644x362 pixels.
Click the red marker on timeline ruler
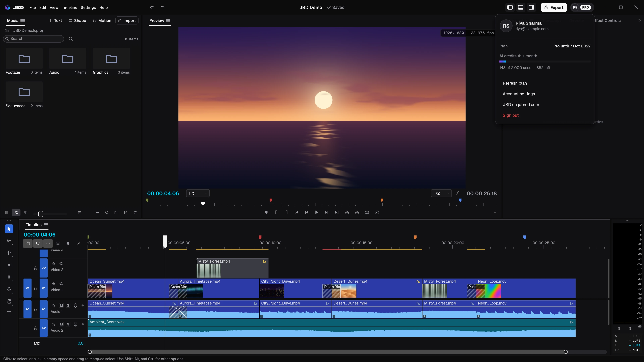pyautogui.click(x=260, y=237)
